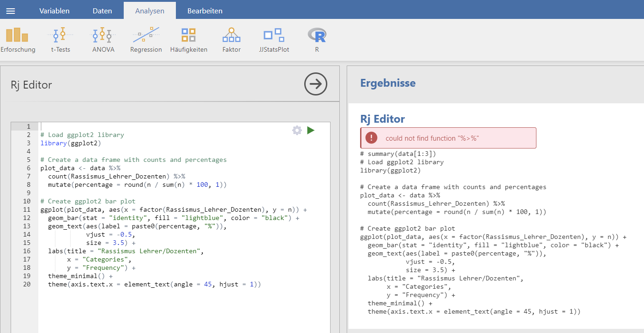This screenshot has height=333, width=644.
Task: Open the Erforschung analysis menu
Action: point(18,40)
